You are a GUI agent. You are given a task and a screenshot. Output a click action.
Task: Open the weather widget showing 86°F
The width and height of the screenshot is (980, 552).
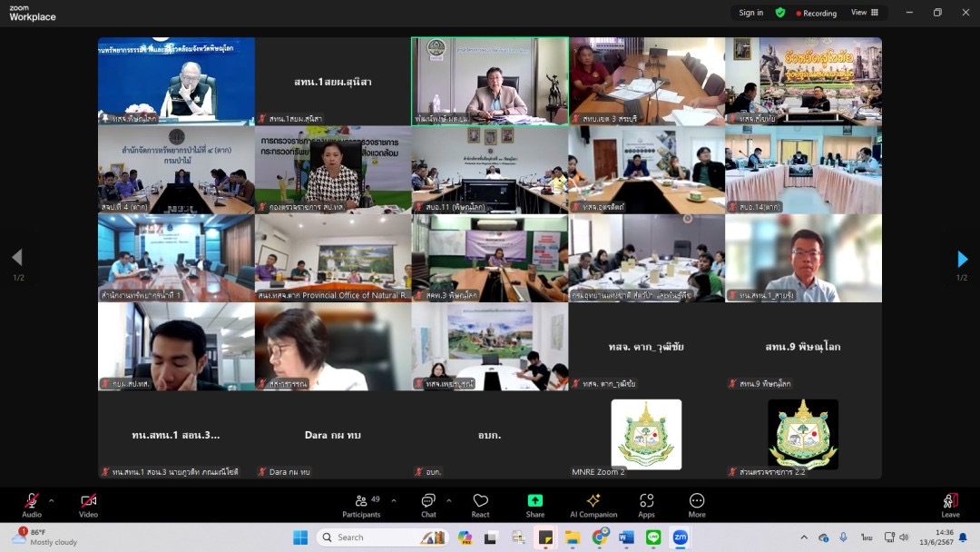tap(45, 537)
